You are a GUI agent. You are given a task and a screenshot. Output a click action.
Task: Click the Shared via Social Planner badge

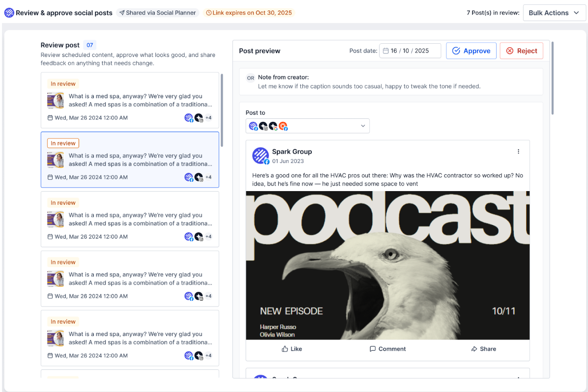[x=157, y=13]
